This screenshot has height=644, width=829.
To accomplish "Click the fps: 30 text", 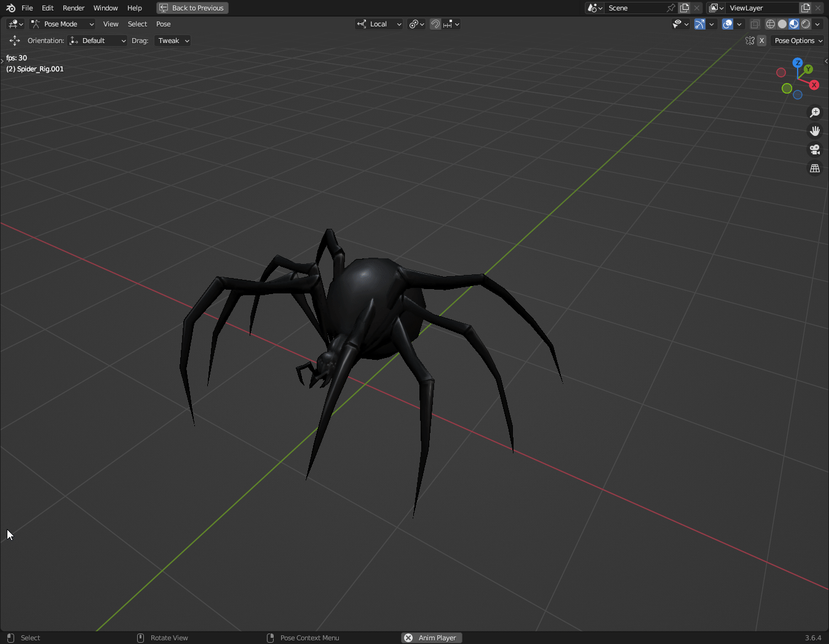I will 17,58.
